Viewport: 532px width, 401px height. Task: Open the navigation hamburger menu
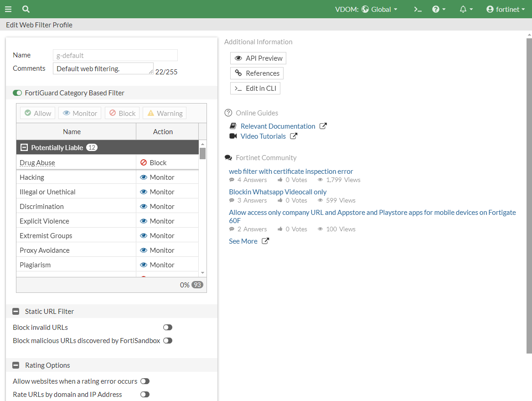[x=8, y=9]
